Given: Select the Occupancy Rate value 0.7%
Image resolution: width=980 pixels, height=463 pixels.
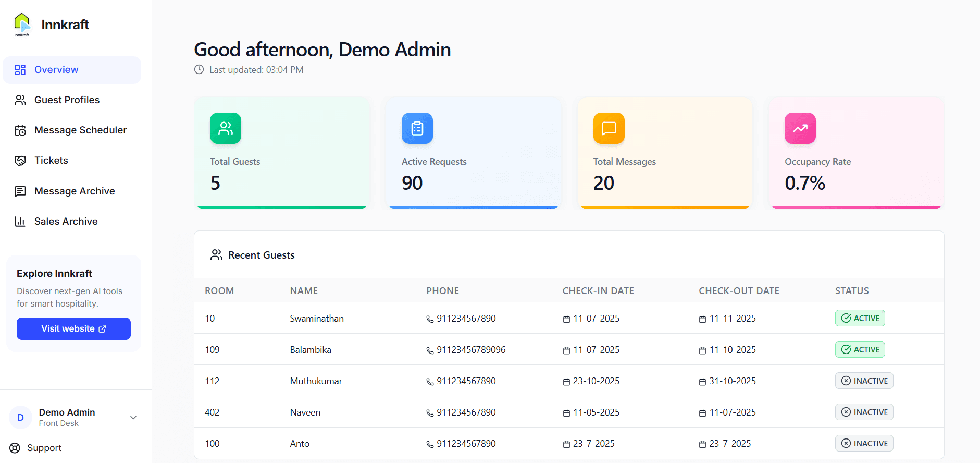Looking at the screenshot, I should [x=805, y=183].
